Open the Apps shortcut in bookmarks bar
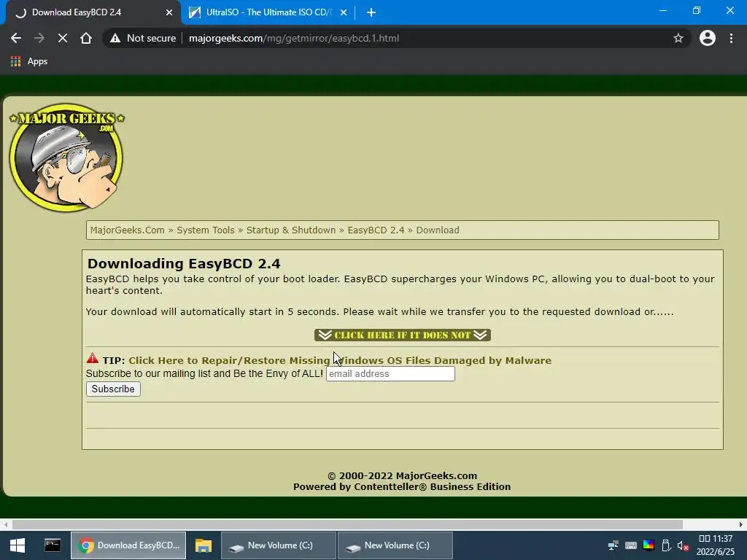 pos(29,61)
